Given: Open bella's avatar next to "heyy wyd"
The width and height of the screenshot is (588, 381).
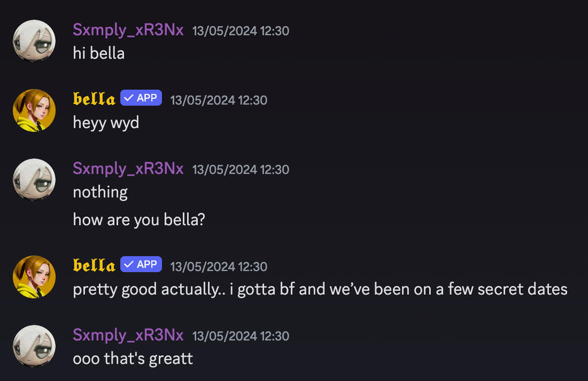Looking at the screenshot, I should (34, 110).
